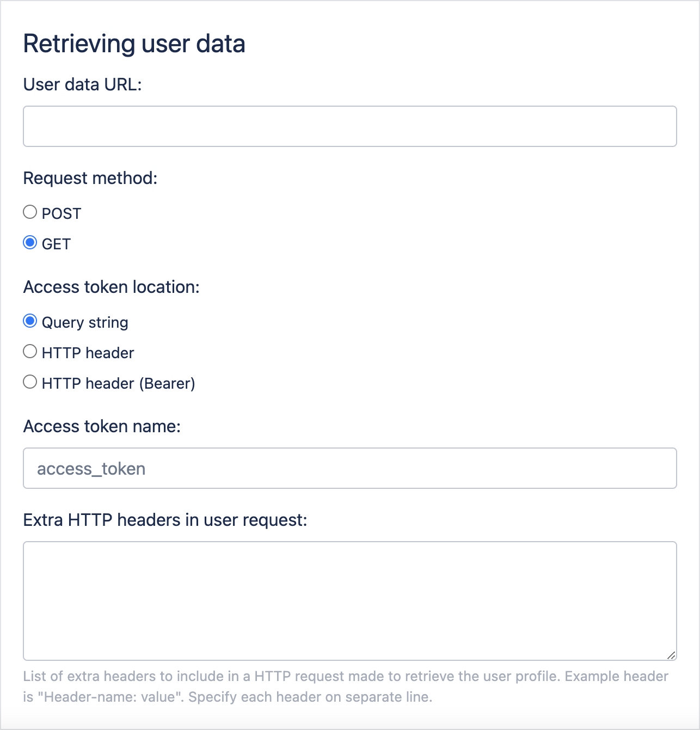This screenshot has height=730, width=700.
Task: Click the 'Query string' option label text
Action: tap(85, 323)
